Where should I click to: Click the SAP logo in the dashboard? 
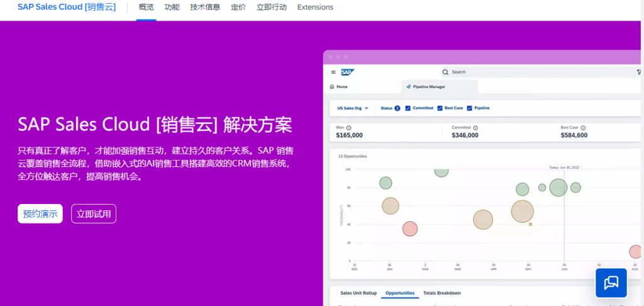pos(347,72)
